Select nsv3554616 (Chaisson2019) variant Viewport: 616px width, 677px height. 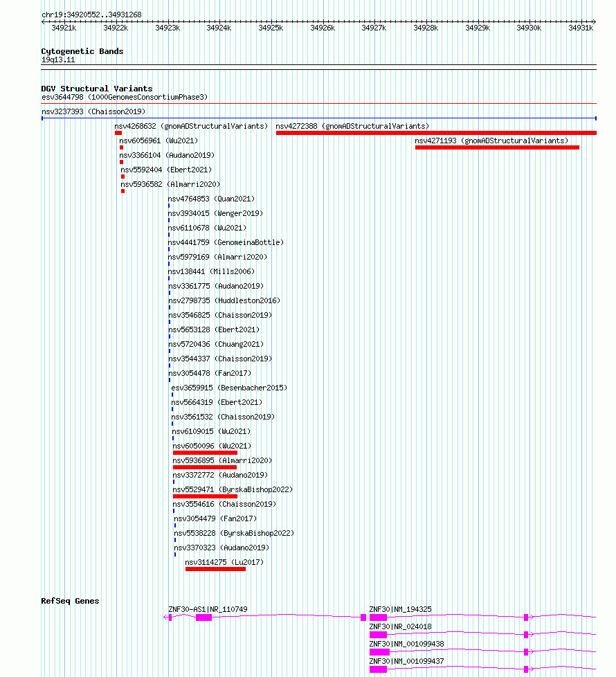(224, 505)
